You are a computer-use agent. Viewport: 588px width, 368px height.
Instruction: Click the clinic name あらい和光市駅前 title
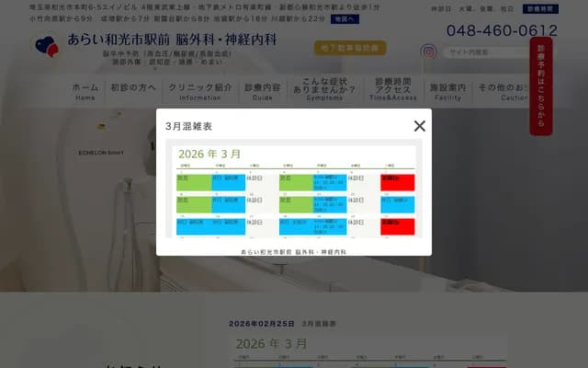(171, 40)
